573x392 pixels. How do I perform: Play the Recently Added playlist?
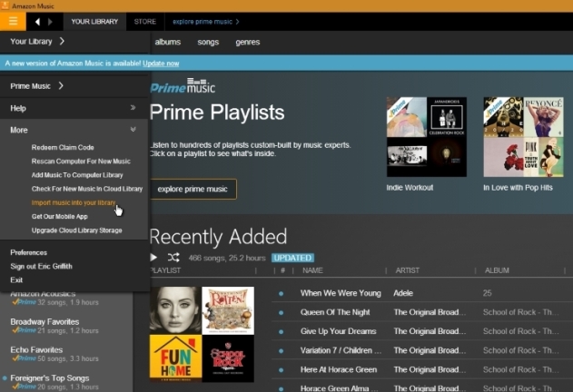pyautogui.click(x=153, y=258)
